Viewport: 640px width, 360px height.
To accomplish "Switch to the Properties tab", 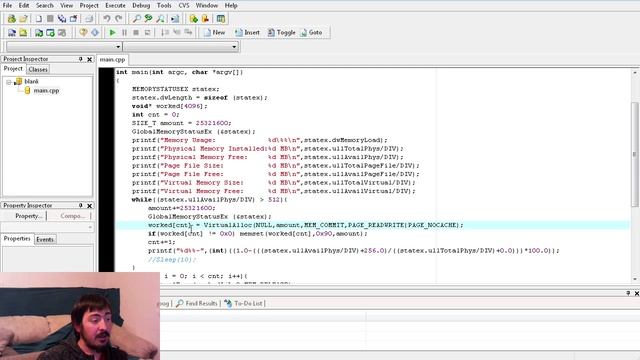I will coord(17,239).
